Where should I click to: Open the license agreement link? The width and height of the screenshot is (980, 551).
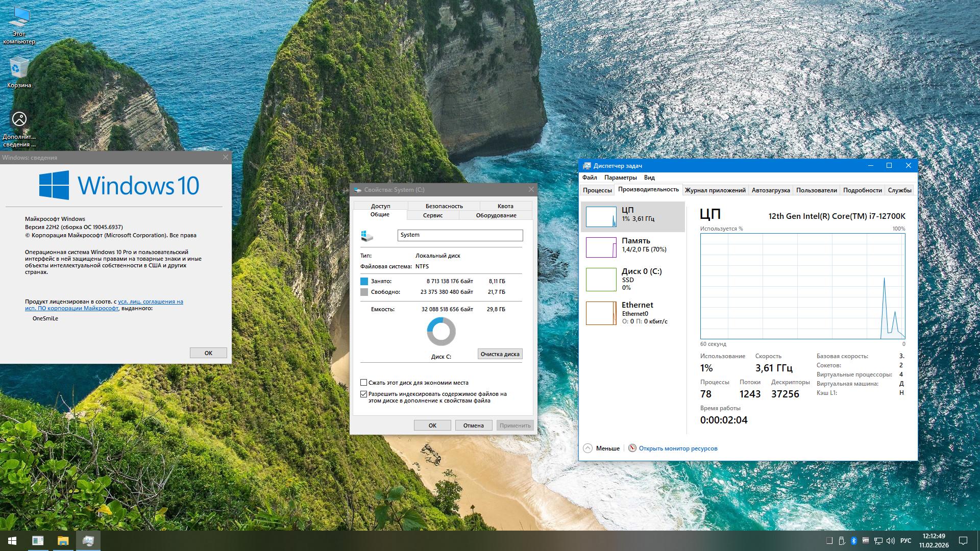pyautogui.click(x=150, y=302)
